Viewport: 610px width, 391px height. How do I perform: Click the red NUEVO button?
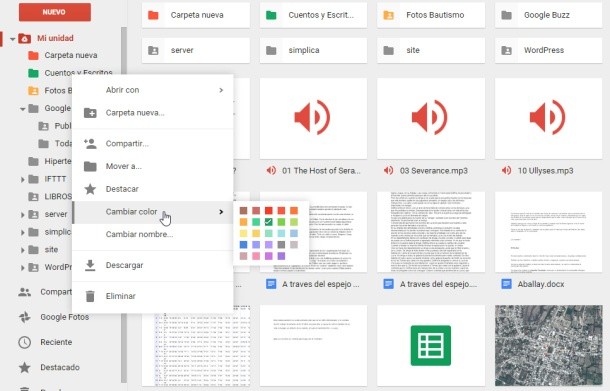coord(54,12)
